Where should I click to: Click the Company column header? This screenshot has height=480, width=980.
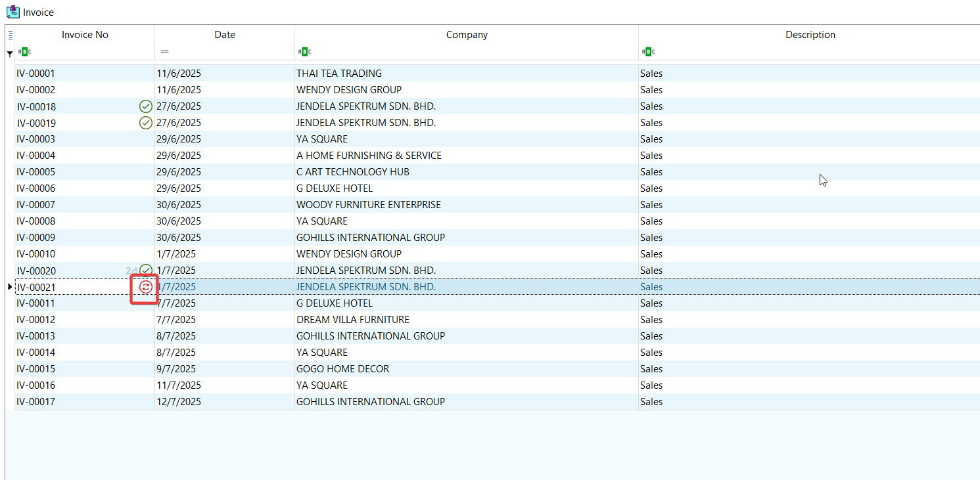467,35
